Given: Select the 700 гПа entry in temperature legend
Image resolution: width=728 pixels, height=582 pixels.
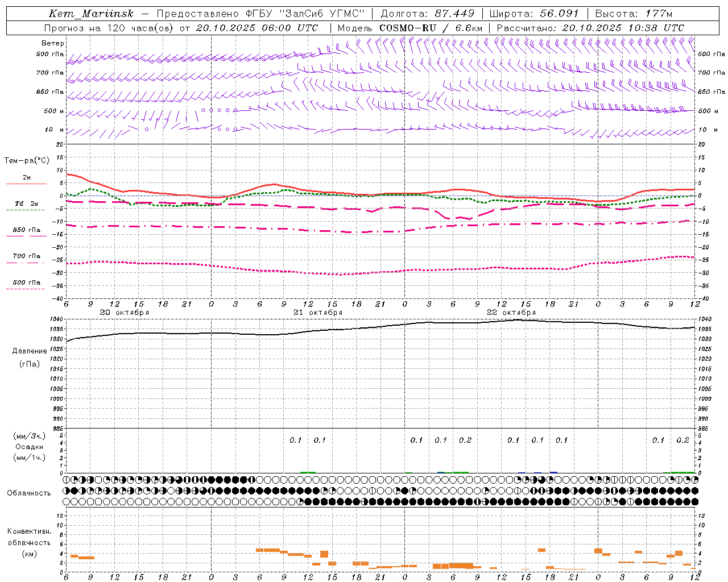Looking at the screenshot, I should (27, 256).
